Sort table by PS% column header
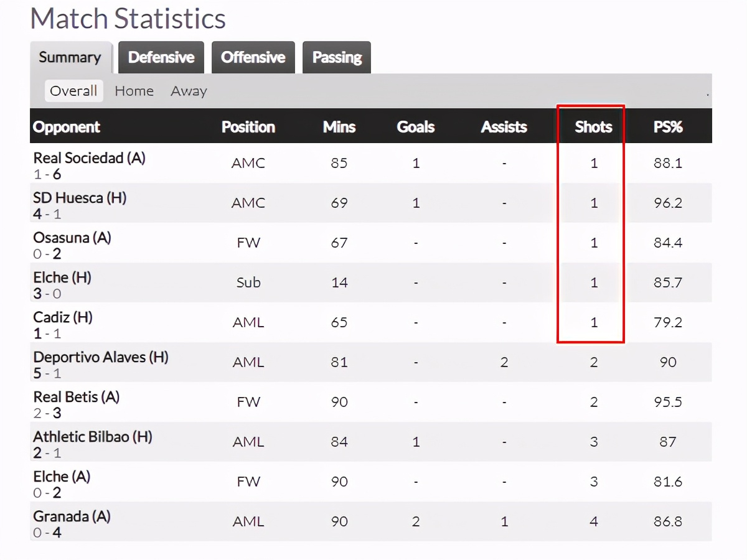 [x=668, y=127]
